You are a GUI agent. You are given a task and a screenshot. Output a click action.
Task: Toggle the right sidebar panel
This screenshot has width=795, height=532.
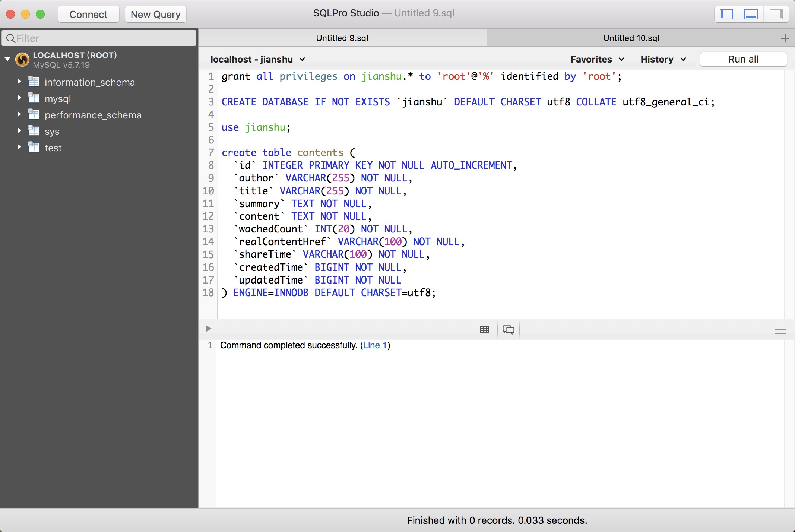(x=776, y=15)
